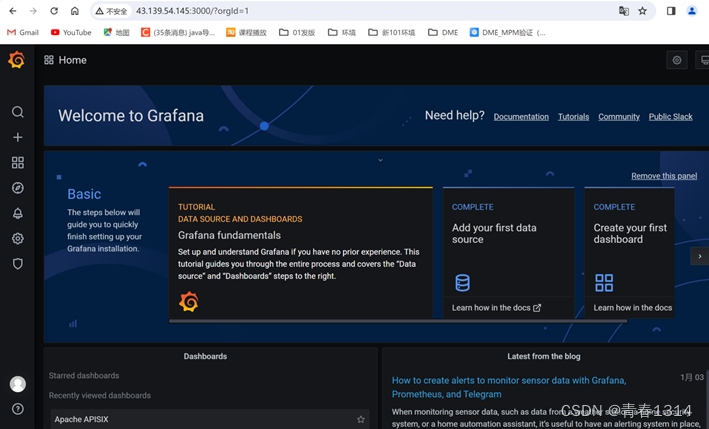This screenshot has height=429, width=709.
Task: Open the Alerting bell icon
Action: pyautogui.click(x=18, y=213)
